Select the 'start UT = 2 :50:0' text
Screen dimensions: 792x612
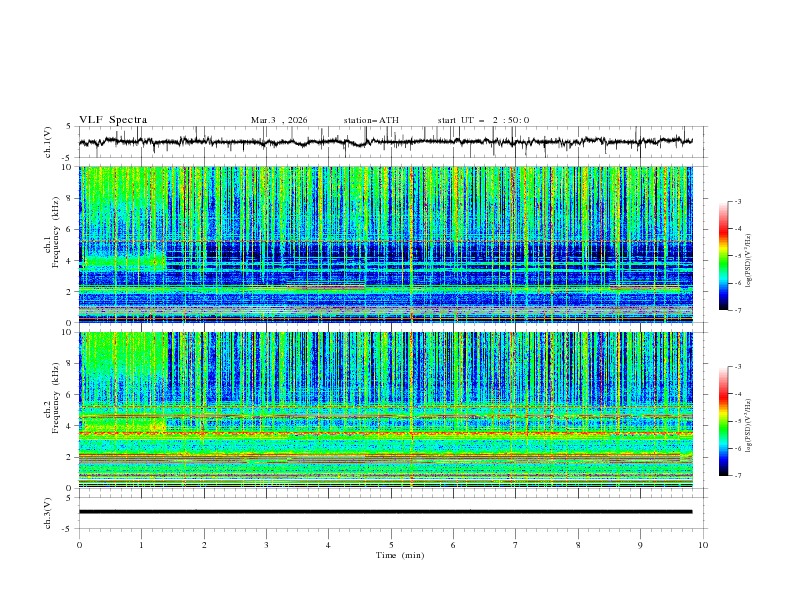(483, 120)
